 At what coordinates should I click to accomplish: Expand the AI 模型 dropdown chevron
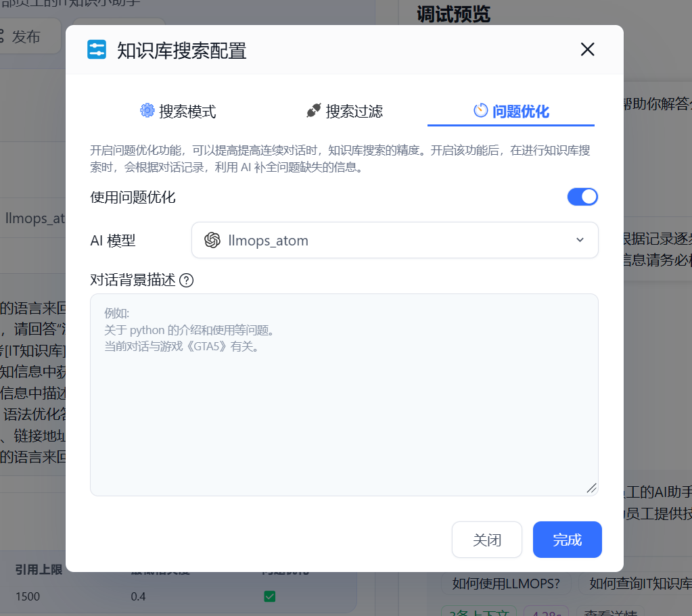pos(580,240)
